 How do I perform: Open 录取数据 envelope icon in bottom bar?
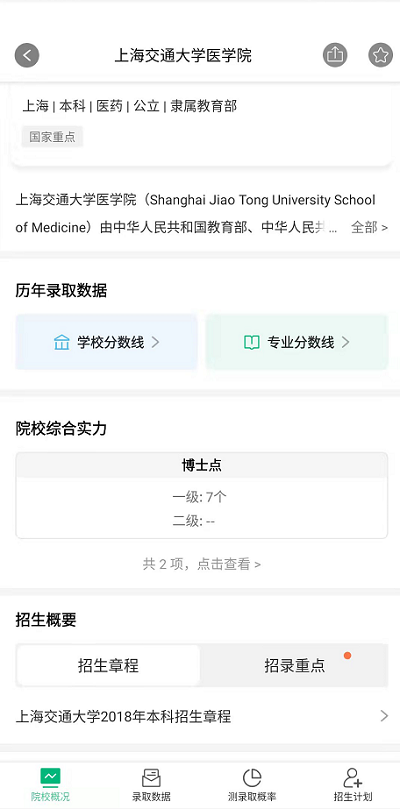(x=151, y=778)
